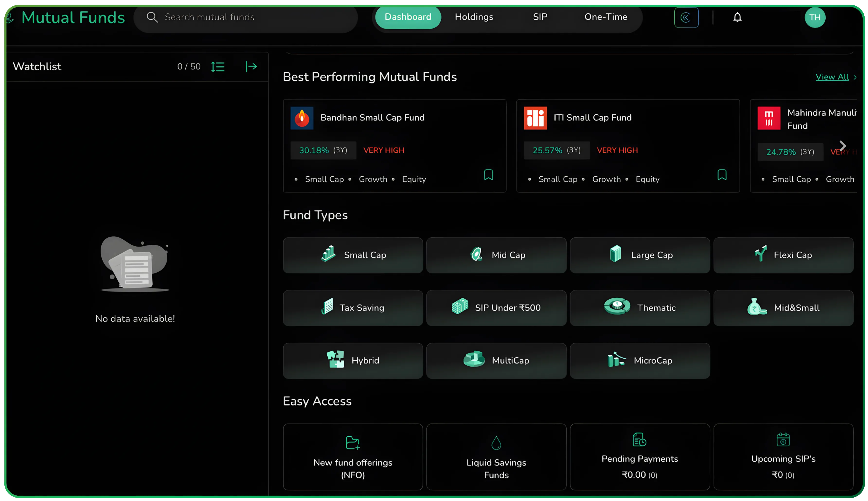The height and width of the screenshot is (501, 868).
Task: Browse Mid Cap funds
Action: (x=496, y=255)
